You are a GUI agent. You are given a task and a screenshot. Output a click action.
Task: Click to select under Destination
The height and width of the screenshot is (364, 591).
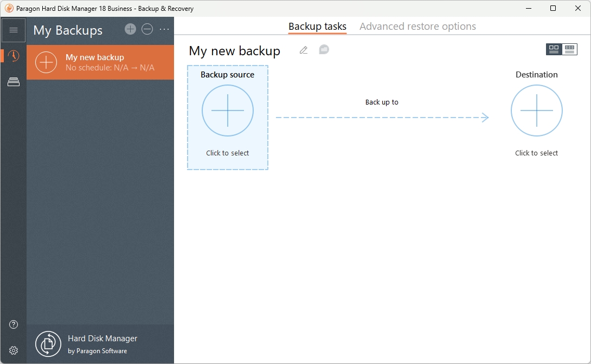point(537,153)
